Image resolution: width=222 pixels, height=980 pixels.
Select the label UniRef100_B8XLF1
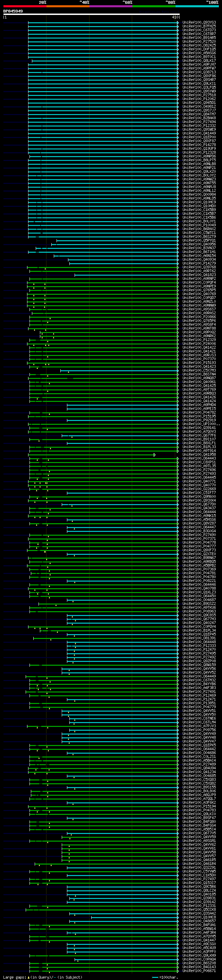199,443
